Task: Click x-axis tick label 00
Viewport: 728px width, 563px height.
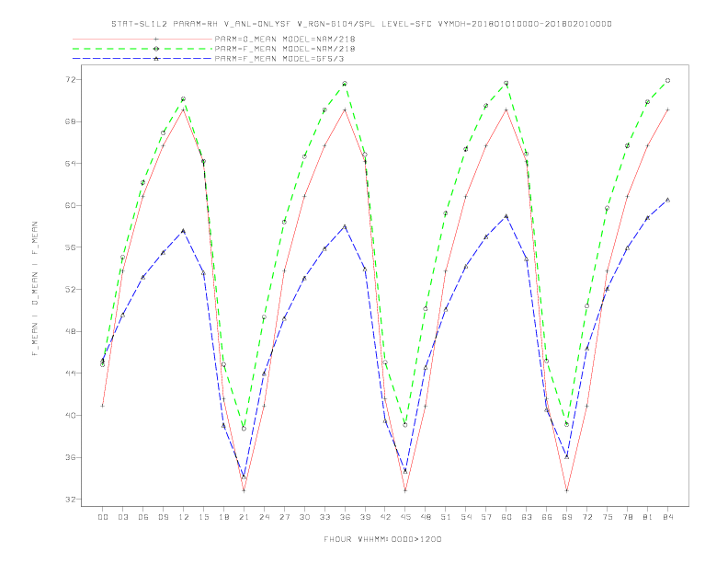Action: click(103, 517)
